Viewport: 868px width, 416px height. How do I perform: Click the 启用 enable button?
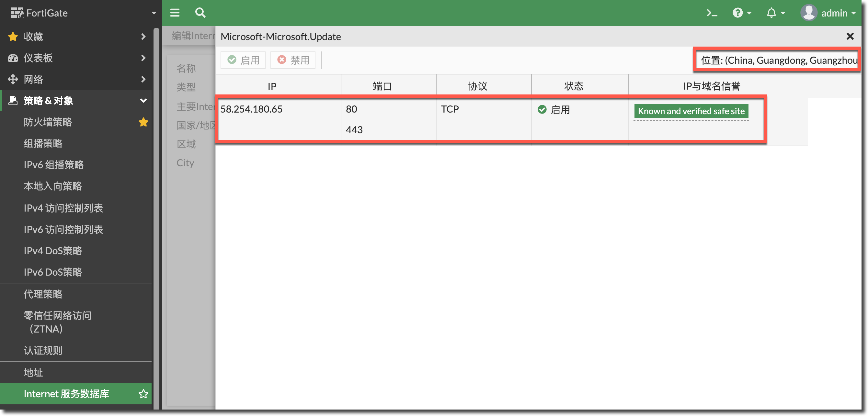243,60
